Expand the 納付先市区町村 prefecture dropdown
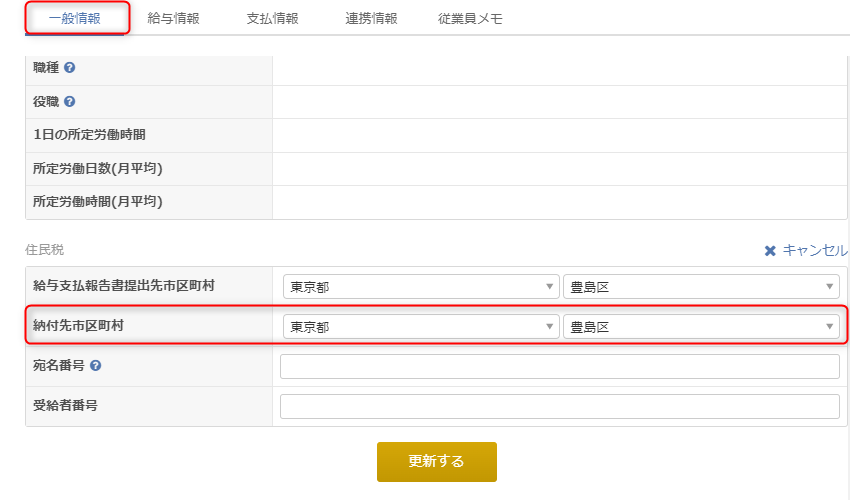The width and height of the screenshot is (850, 500). 421,327
